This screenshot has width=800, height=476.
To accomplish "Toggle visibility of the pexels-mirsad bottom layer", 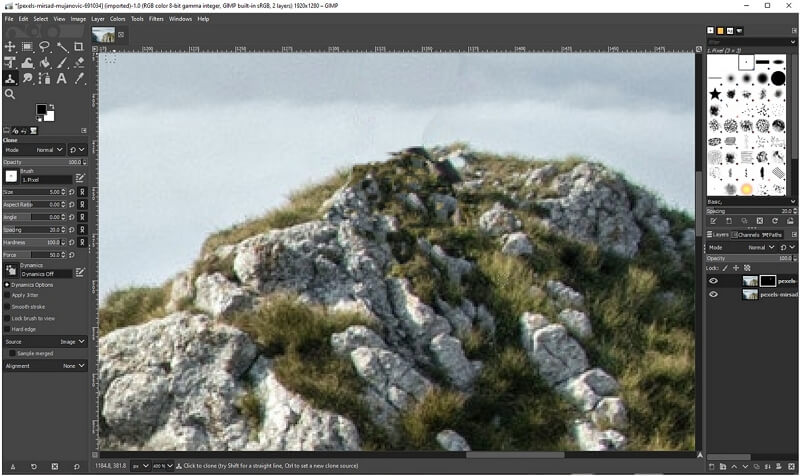I will tap(713, 294).
